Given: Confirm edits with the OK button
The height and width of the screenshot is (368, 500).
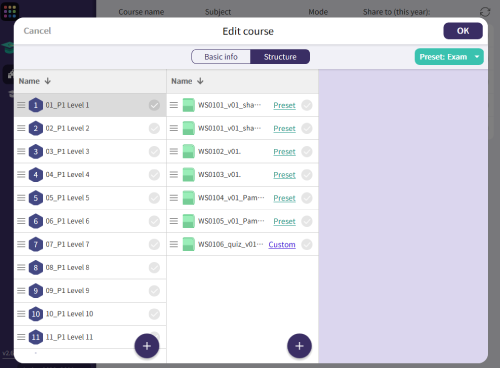Looking at the screenshot, I should [463, 31].
